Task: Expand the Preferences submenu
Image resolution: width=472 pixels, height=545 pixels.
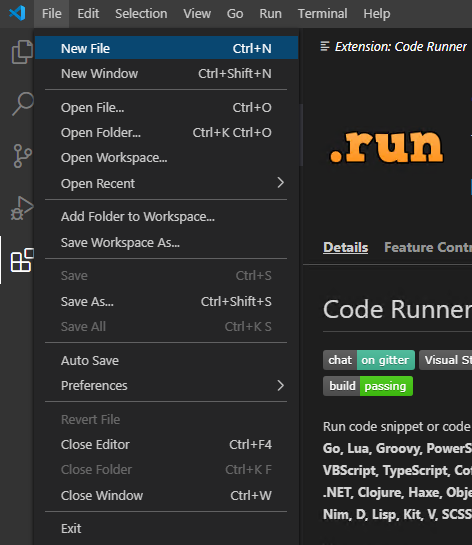Action: 166,385
